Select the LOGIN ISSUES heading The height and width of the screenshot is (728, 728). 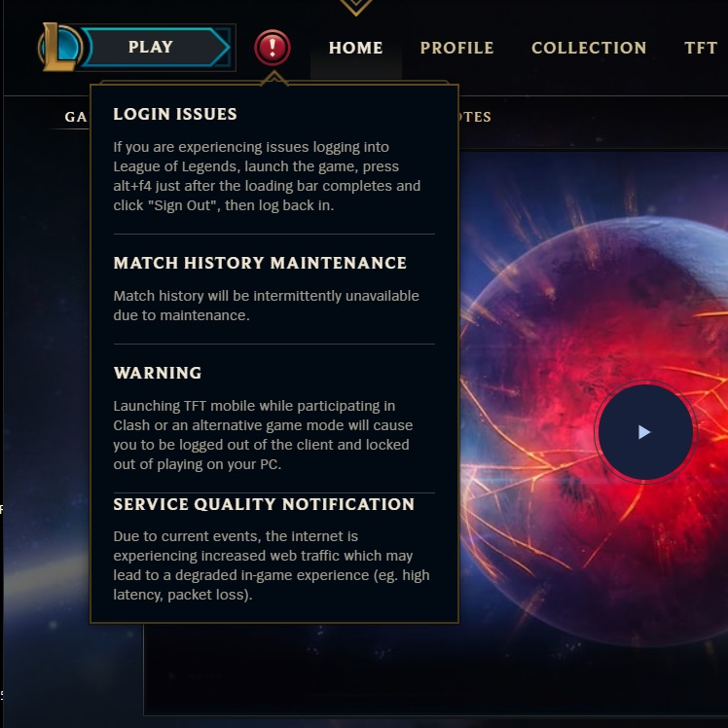pos(175,114)
